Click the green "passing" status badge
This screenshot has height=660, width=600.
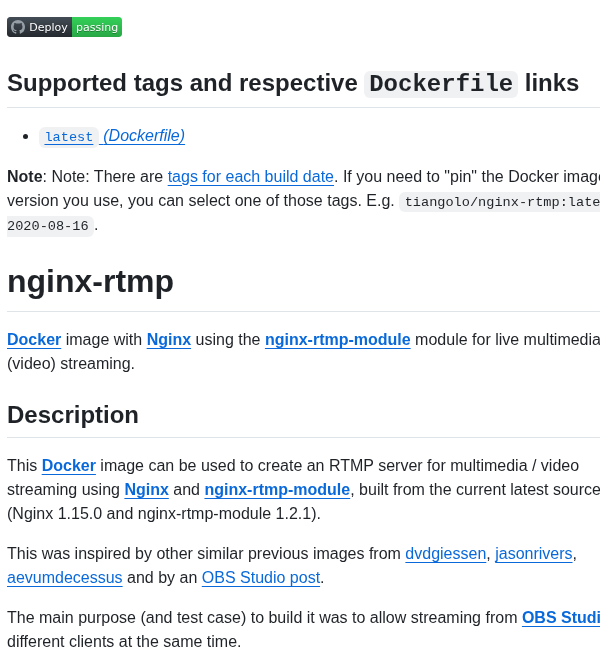[97, 27]
